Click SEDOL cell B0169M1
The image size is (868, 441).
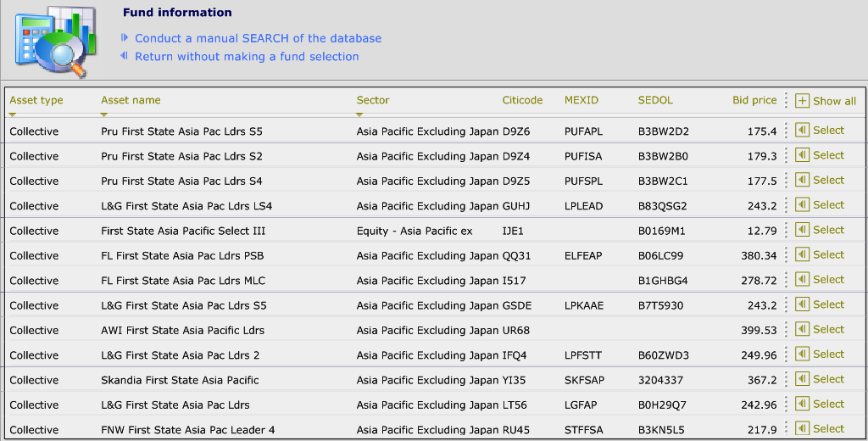click(661, 231)
